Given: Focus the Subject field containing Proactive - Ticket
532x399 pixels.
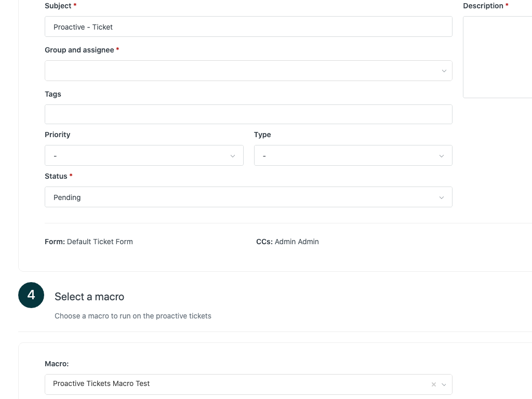Looking at the screenshot, I should pos(248,27).
